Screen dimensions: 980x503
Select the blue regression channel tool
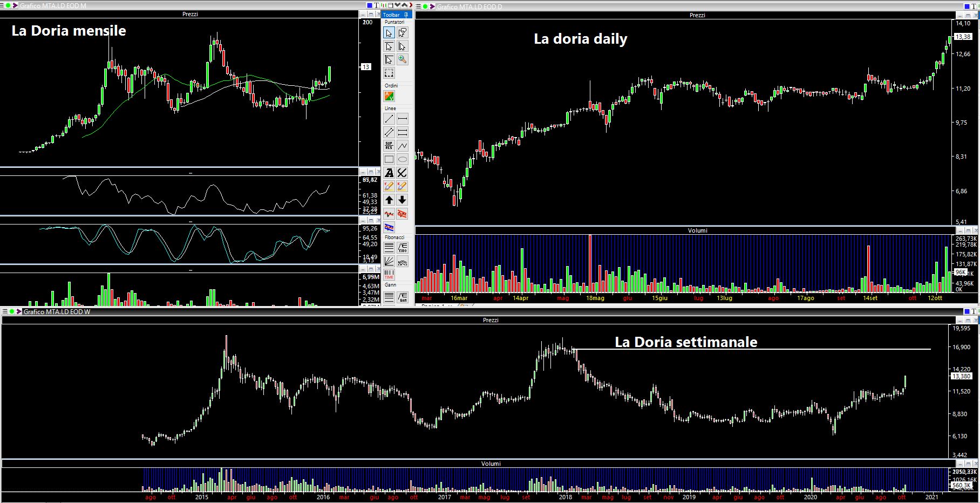(x=389, y=227)
